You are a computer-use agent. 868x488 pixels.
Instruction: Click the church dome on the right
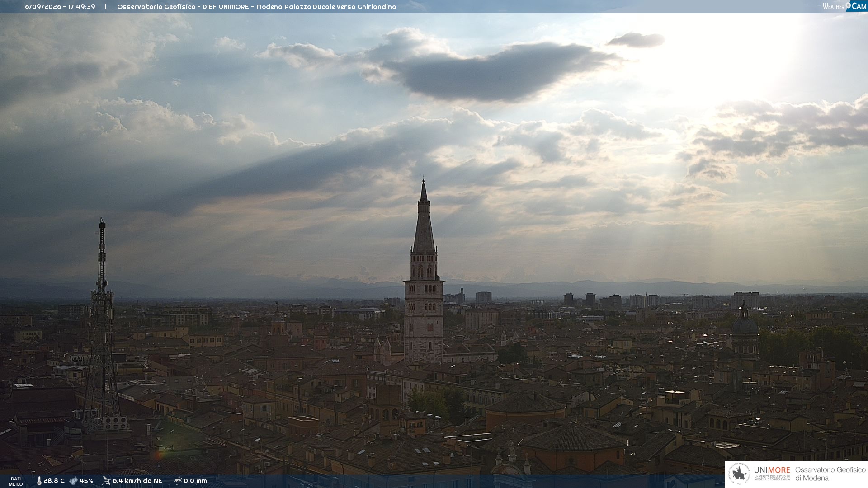[x=745, y=325]
